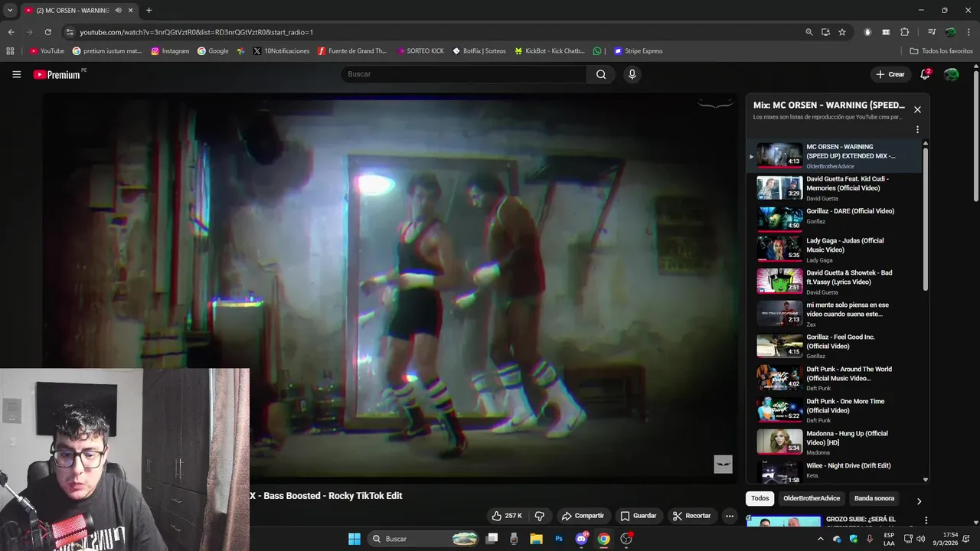Open Todos los favoritos folder
980x551 pixels.
click(x=941, y=51)
